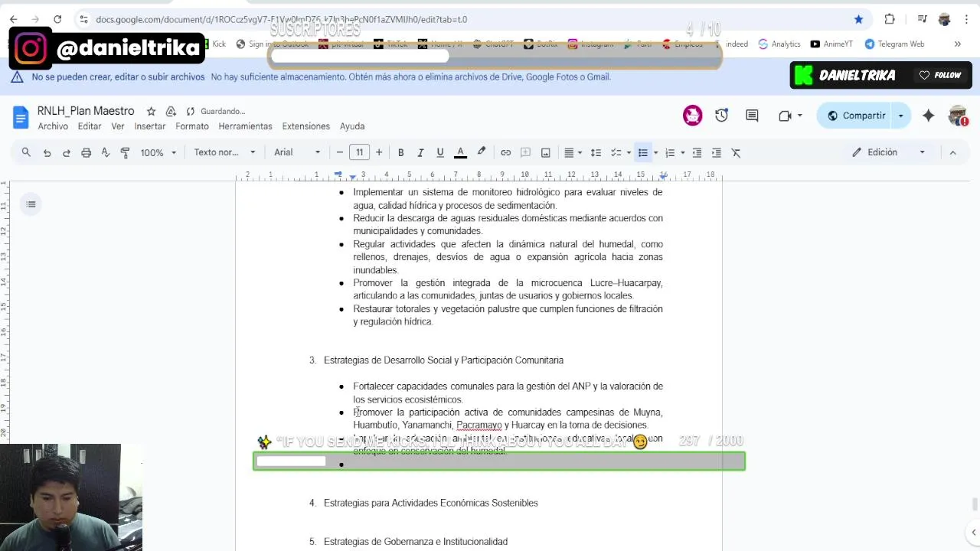Open the Telegram Web bookmark
980x551 pixels.
894,44
